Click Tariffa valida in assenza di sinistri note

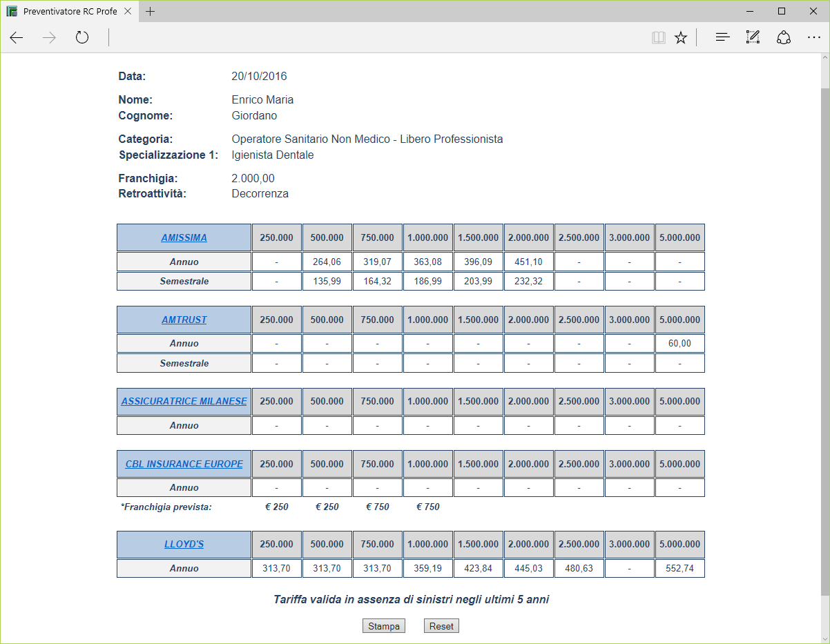(411, 599)
